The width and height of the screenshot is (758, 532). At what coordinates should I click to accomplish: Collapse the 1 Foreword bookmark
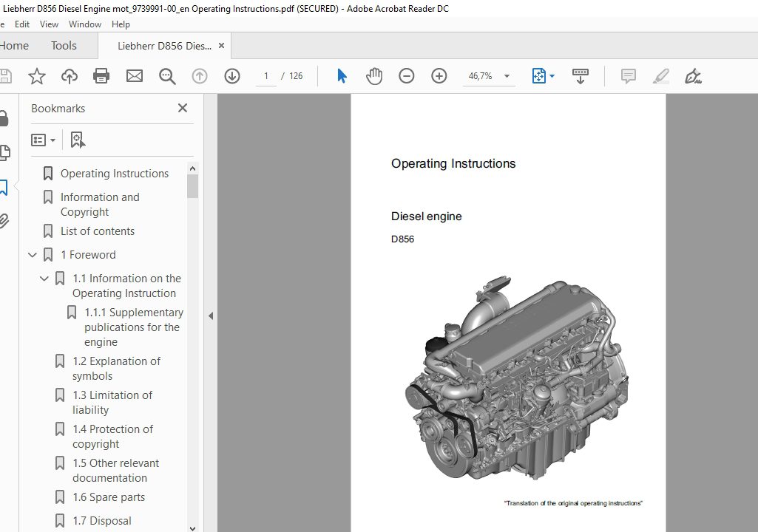tap(33, 255)
